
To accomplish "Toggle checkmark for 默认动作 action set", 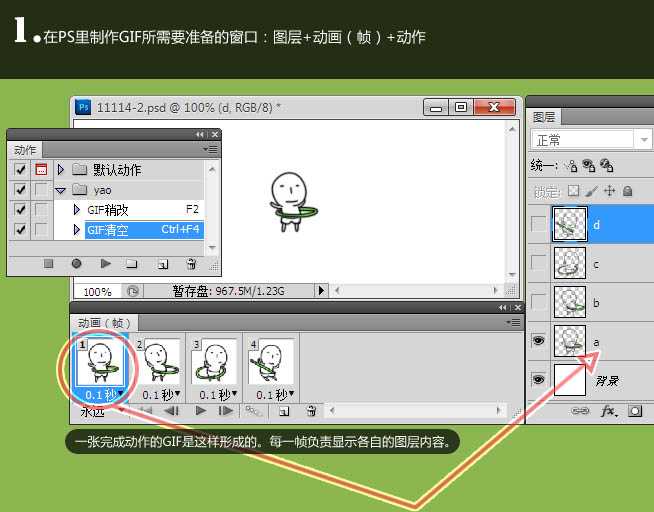I will coord(20,170).
